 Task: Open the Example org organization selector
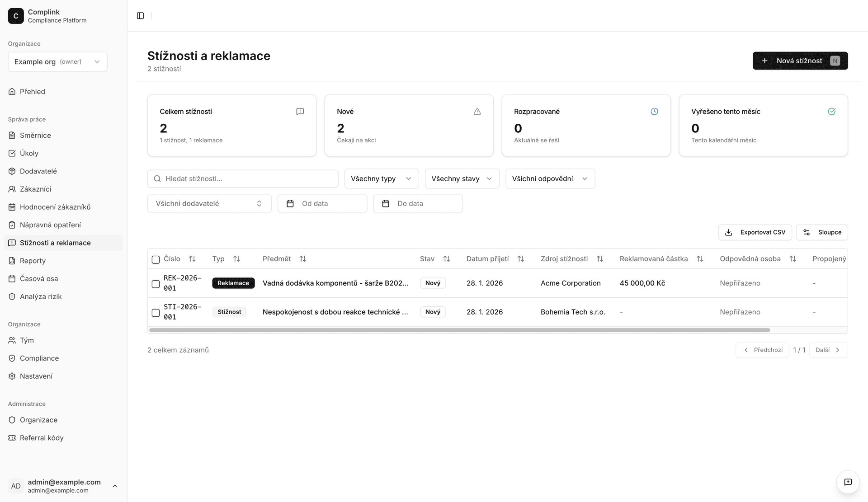(x=57, y=62)
